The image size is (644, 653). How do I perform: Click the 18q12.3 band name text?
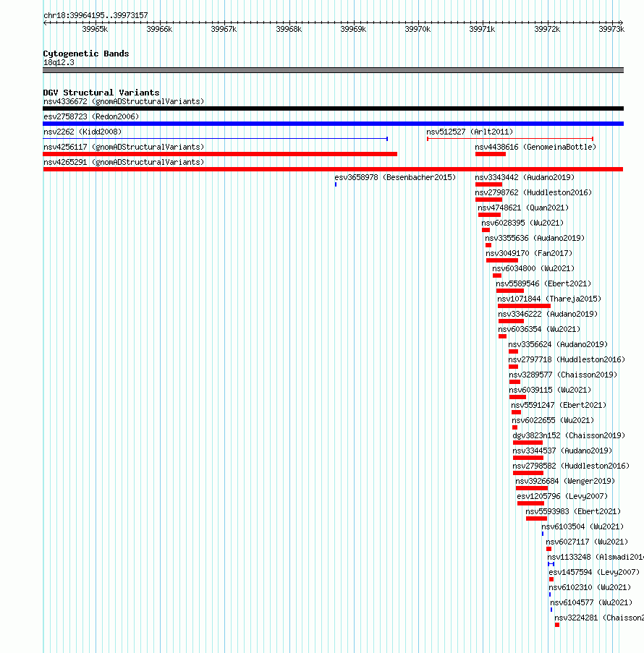[59, 62]
